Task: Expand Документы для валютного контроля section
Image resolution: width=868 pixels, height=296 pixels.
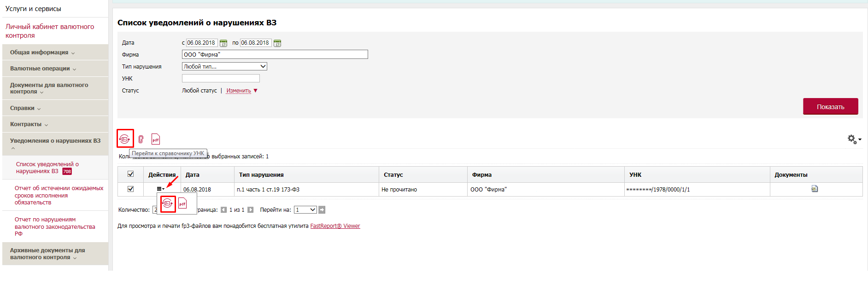Action: point(55,88)
